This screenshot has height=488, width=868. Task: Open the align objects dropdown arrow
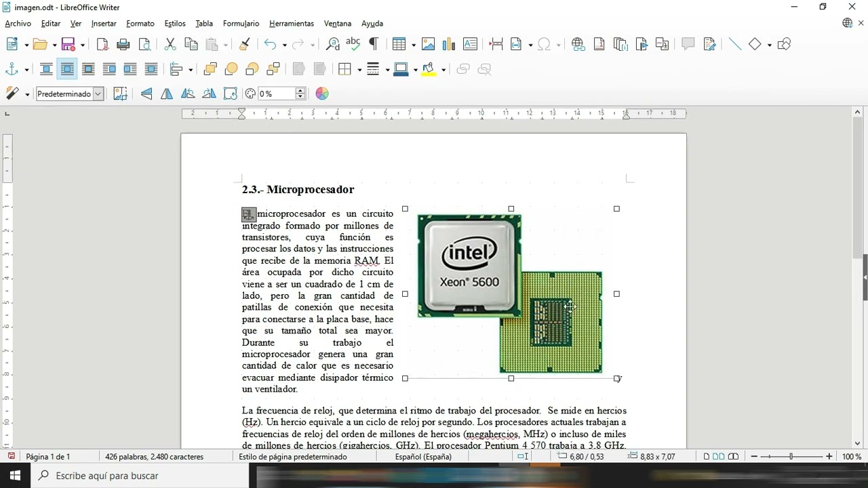pyautogui.click(x=191, y=70)
